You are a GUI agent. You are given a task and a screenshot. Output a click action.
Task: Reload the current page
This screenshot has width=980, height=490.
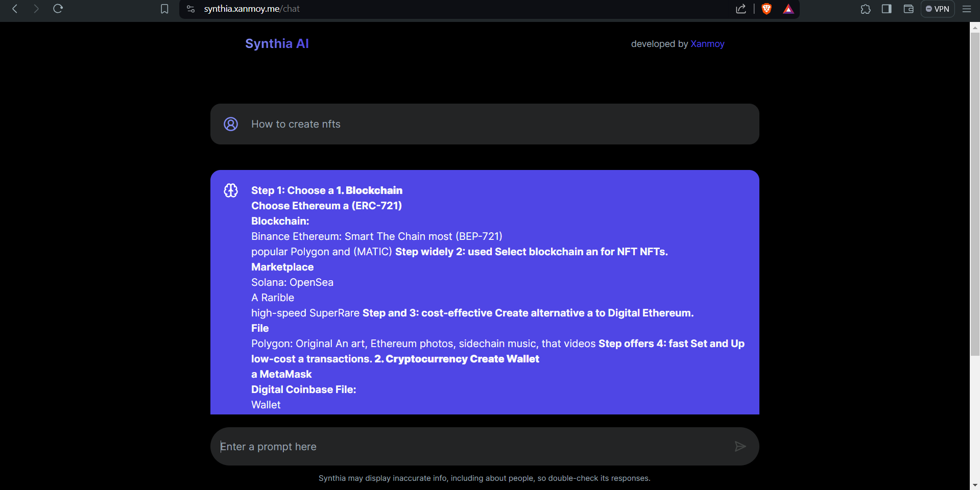[58, 9]
